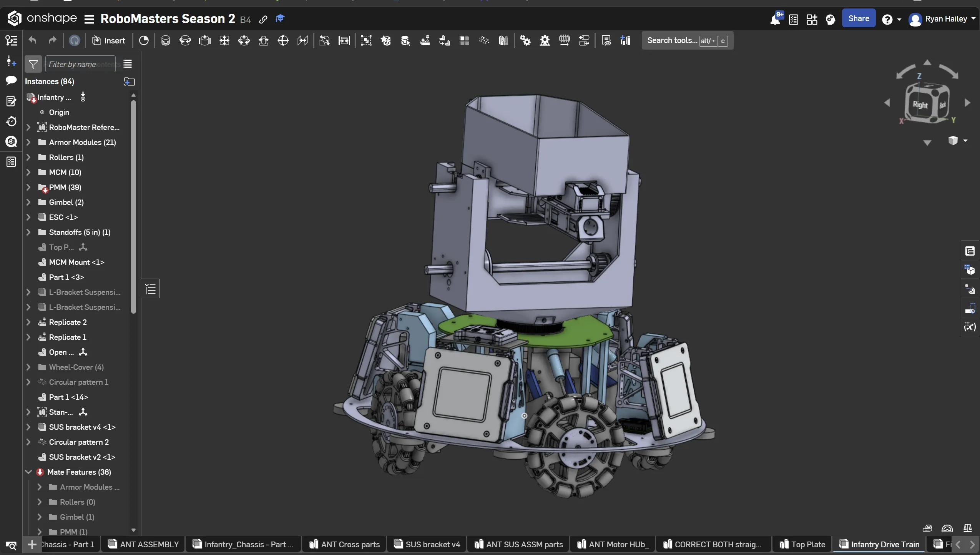
Task: Expand the ESC <1> subassembly
Action: point(28,217)
